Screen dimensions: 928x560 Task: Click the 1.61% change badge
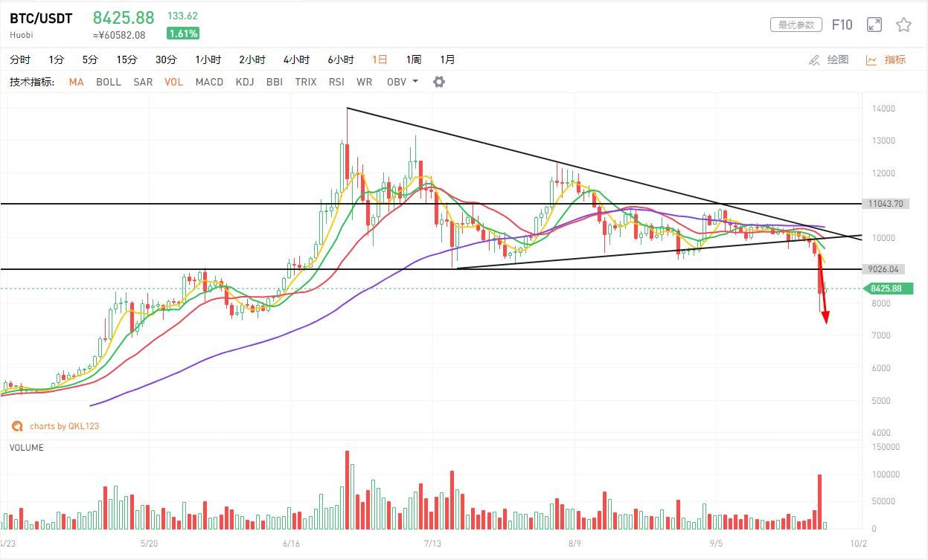point(183,33)
